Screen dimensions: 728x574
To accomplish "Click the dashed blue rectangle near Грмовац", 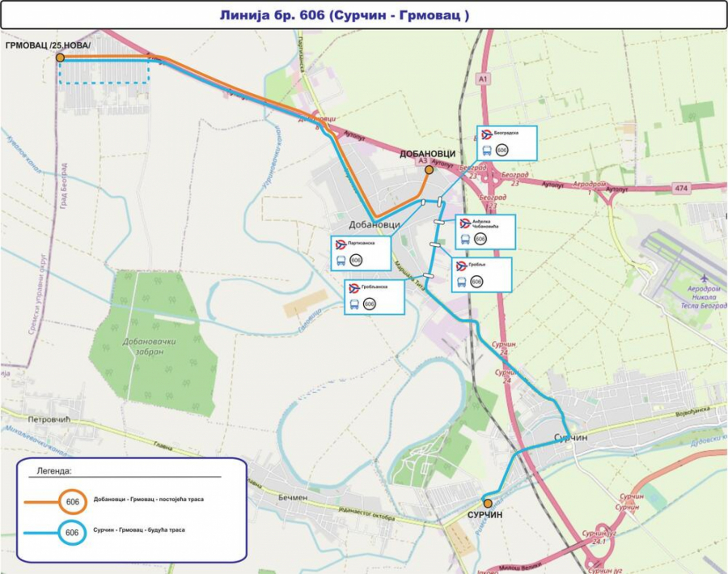I will (x=104, y=71).
